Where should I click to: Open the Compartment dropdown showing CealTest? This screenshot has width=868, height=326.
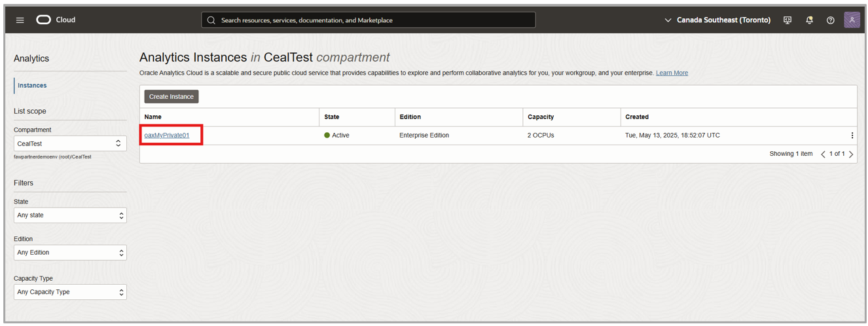[x=70, y=143]
